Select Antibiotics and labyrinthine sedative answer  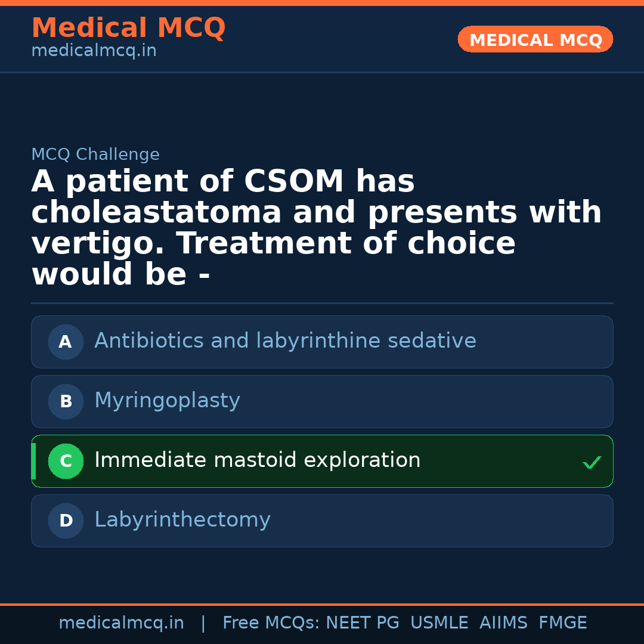[x=285, y=341]
